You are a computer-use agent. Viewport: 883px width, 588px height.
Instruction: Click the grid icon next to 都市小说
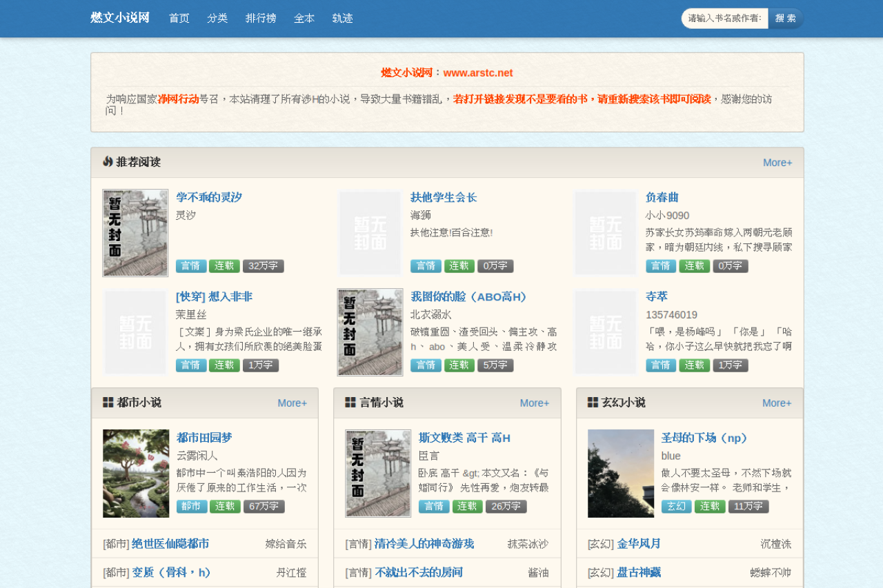tap(108, 403)
